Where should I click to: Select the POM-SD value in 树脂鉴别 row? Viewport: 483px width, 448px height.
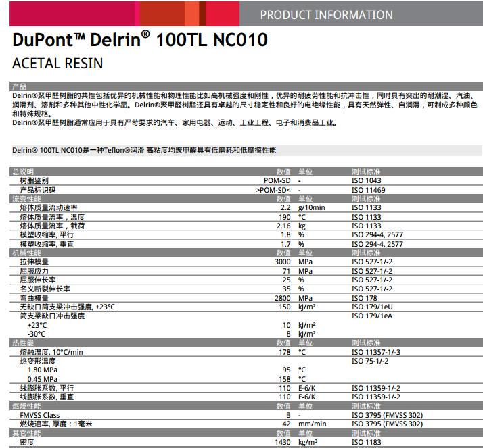pos(277,180)
